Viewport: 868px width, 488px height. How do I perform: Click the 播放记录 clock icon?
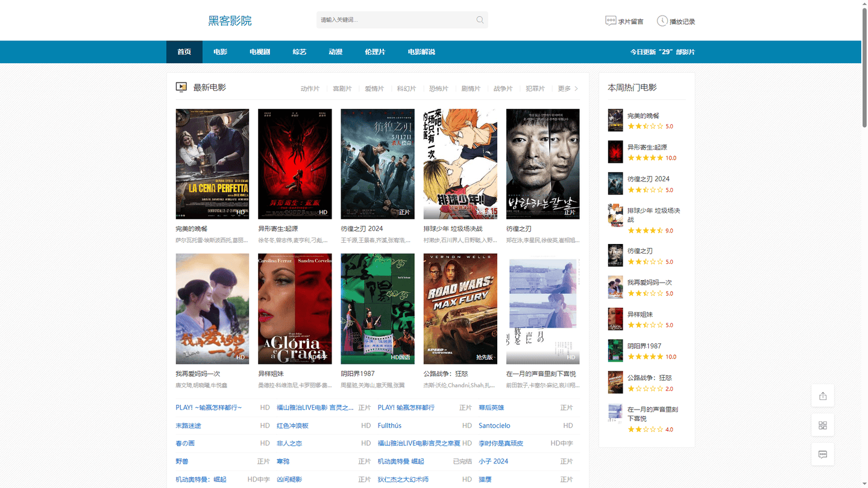click(662, 20)
